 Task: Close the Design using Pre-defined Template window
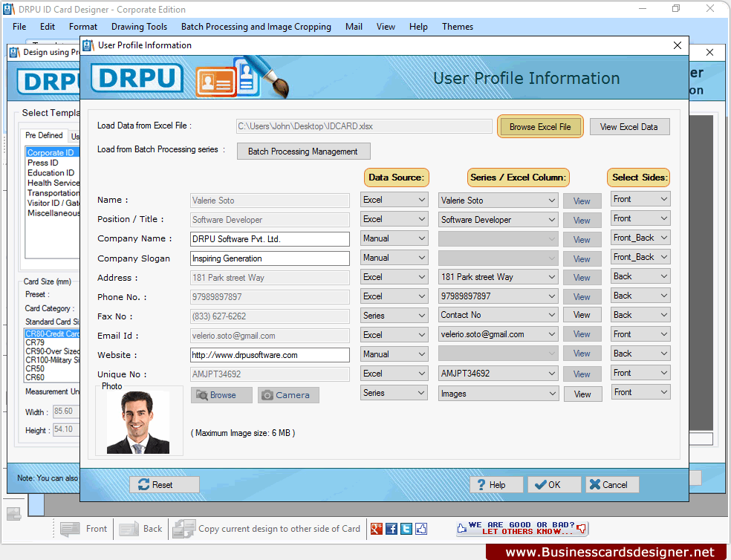709,52
